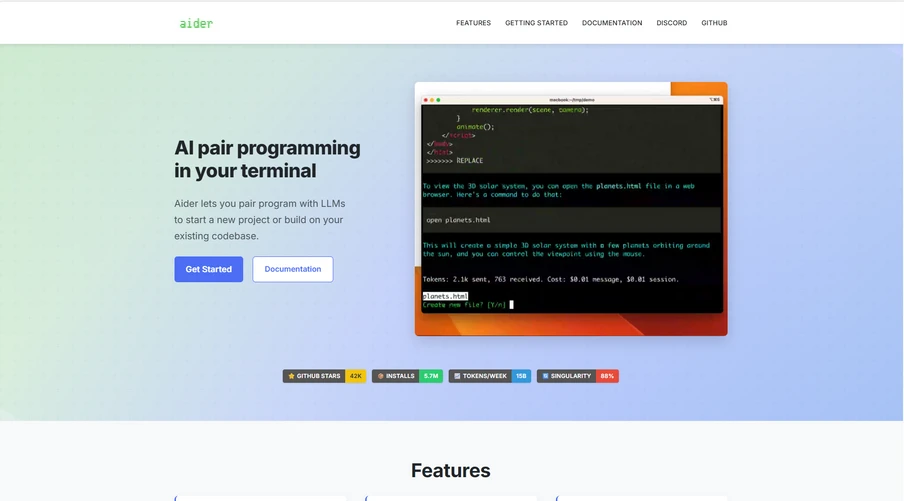The height and width of the screenshot is (501, 904).
Task: Click the Features section heading
Action: [450, 470]
